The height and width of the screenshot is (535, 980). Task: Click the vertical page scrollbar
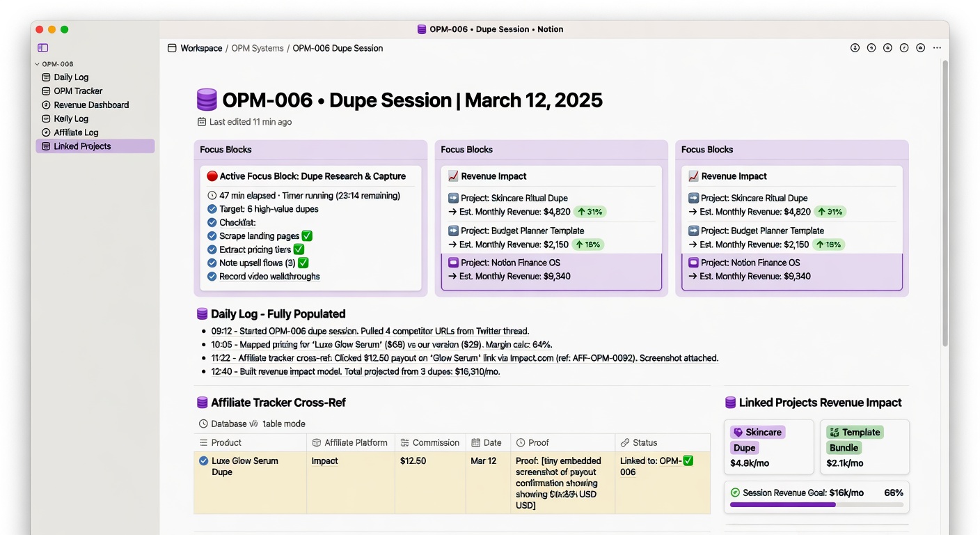click(x=945, y=202)
